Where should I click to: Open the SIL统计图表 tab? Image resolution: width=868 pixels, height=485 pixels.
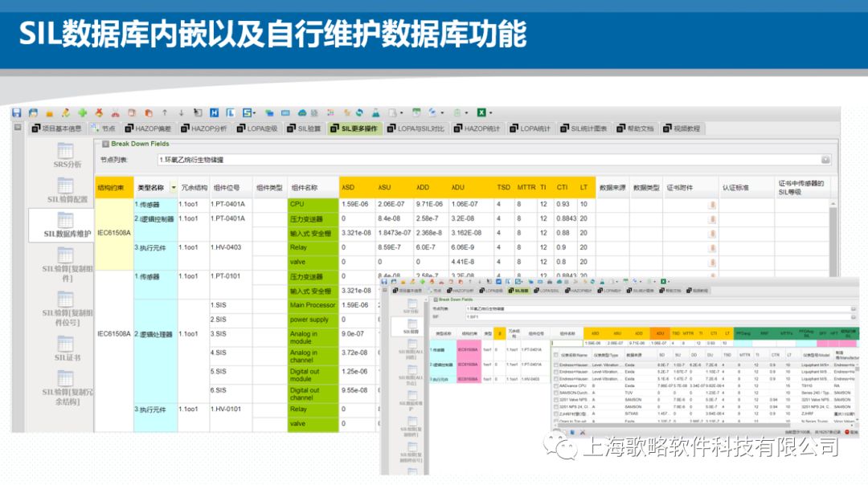583,128
